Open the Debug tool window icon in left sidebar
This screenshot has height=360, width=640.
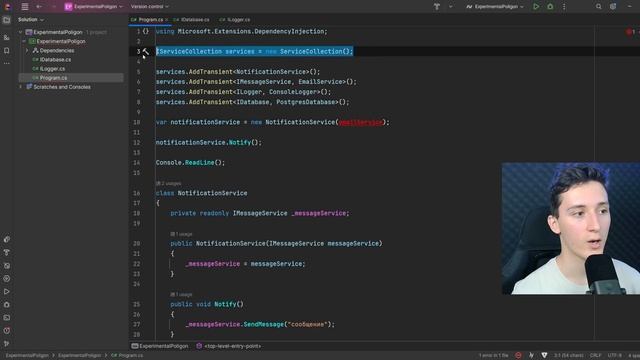[7, 305]
